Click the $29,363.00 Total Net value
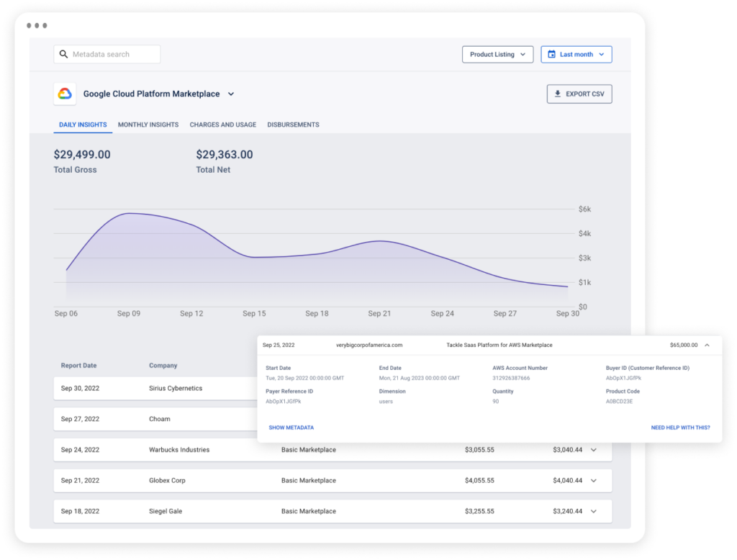The width and height of the screenshot is (737, 560). pyautogui.click(x=225, y=154)
